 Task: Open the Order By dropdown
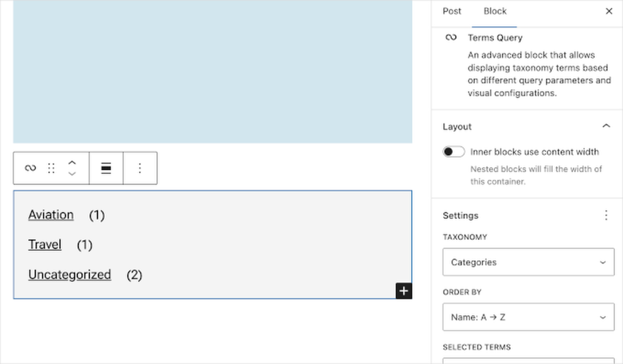pos(528,317)
